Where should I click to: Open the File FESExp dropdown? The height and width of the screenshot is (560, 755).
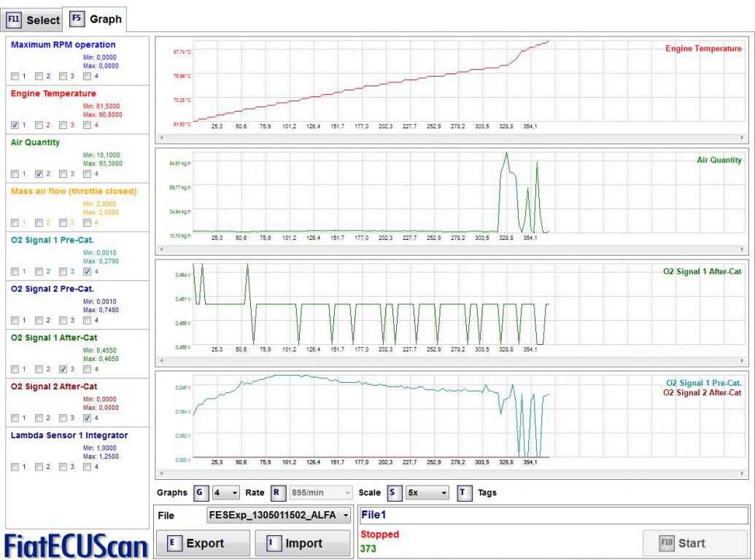[x=279, y=516]
